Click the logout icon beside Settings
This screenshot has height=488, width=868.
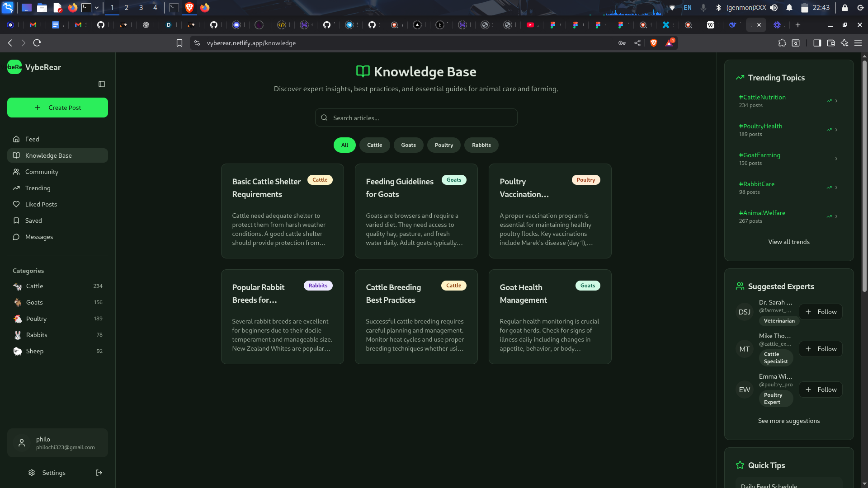(99, 473)
